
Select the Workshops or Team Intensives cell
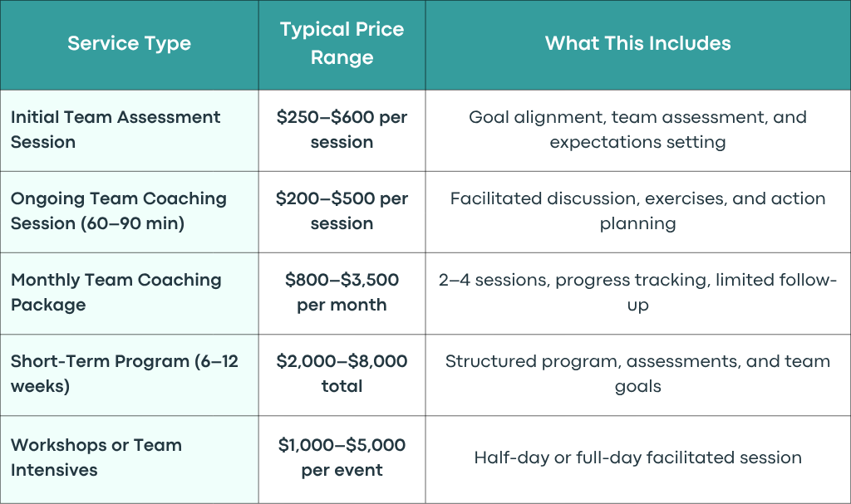pos(129,459)
